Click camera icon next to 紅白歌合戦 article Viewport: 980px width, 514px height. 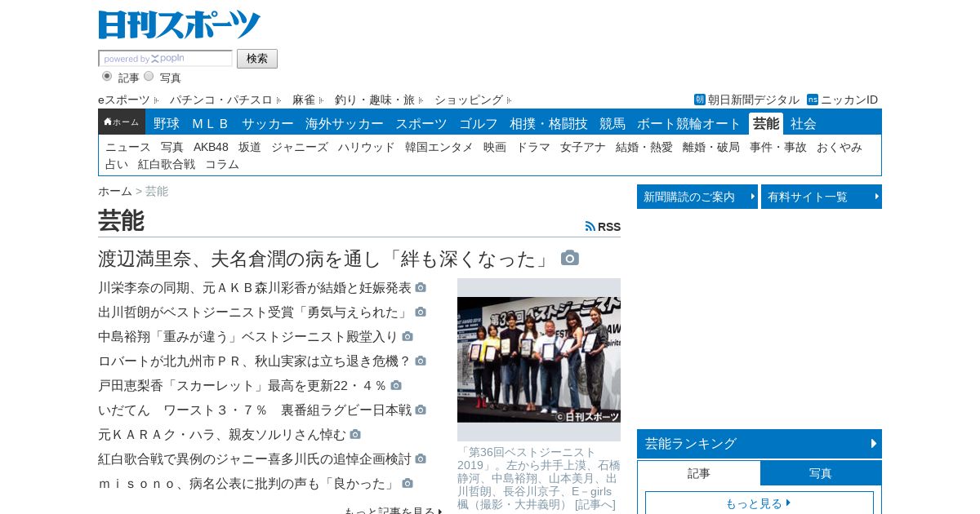click(421, 459)
